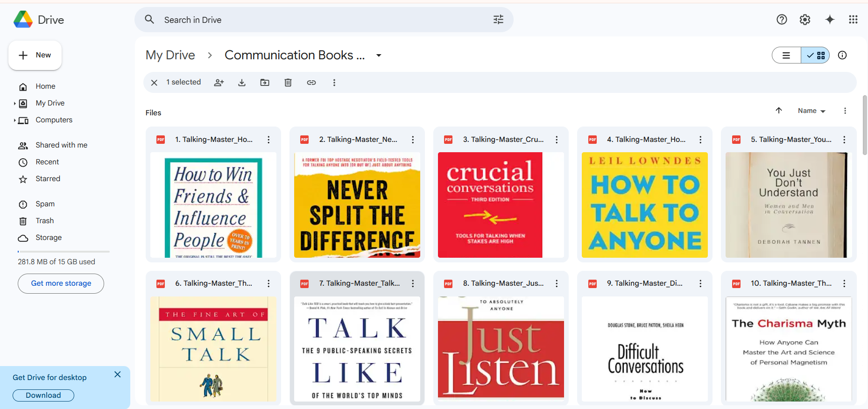Open the Name sort dropdown

point(812,111)
